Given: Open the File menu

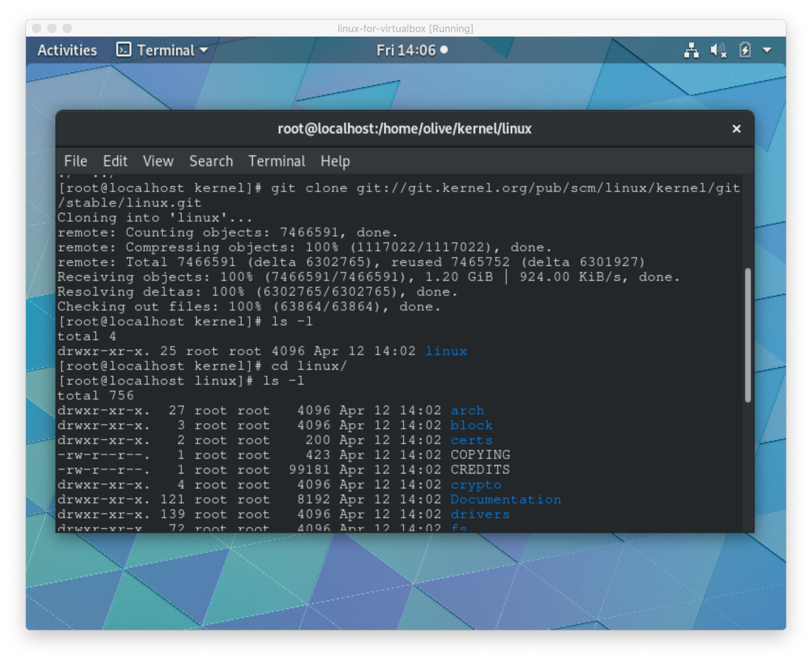Looking at the screenshot, I should click(76, 161).
